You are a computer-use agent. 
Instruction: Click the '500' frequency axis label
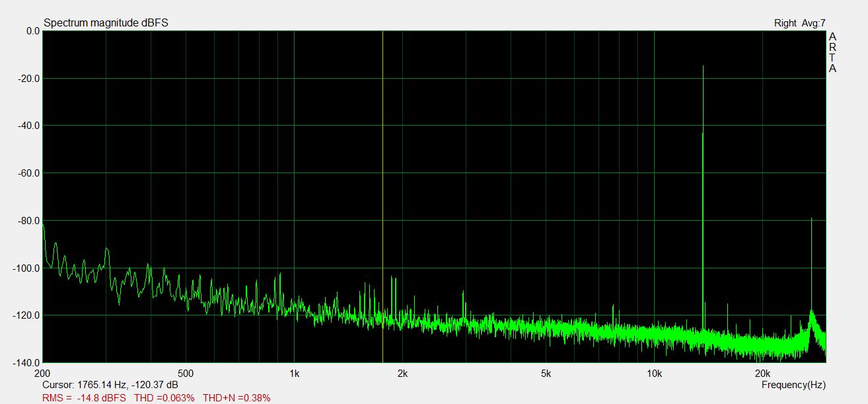click(x=186, y=373)
